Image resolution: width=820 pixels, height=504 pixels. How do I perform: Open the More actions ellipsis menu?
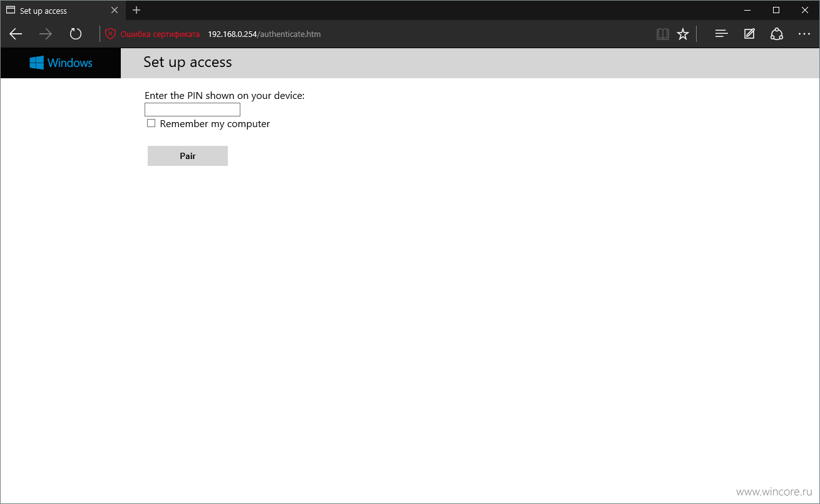tap(804, 34)
